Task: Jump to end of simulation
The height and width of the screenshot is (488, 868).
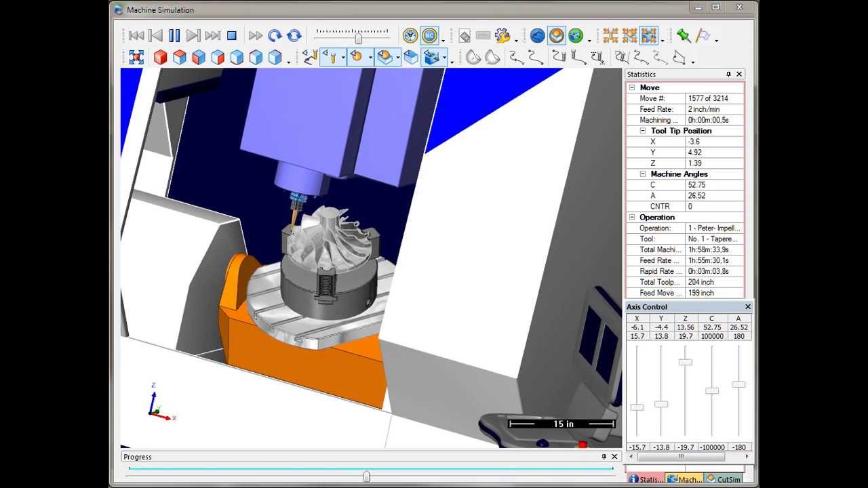Action: pyautogui.click(x=212, y=35)
